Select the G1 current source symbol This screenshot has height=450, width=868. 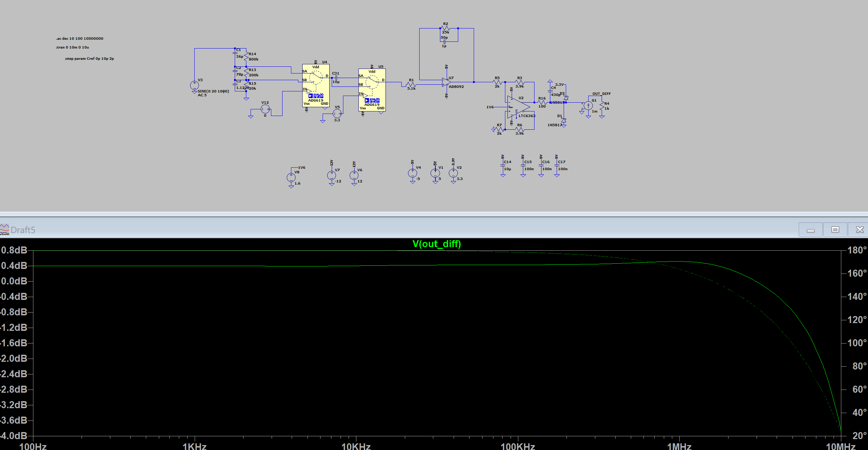588,105
